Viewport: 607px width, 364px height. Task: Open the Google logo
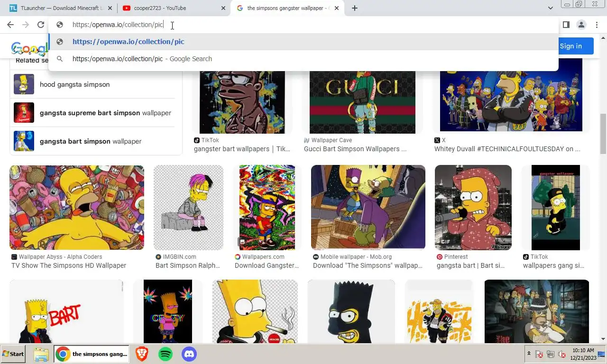point(29,48)
